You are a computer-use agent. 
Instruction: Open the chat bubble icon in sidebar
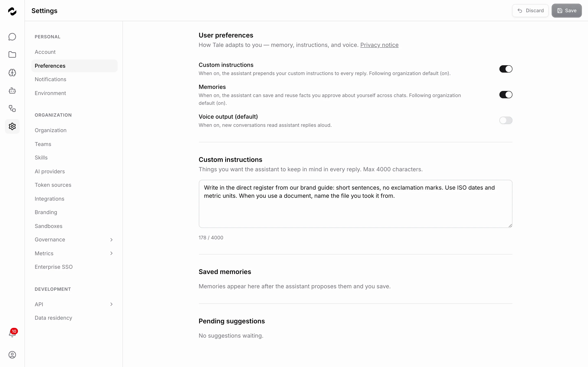point(12,37)
